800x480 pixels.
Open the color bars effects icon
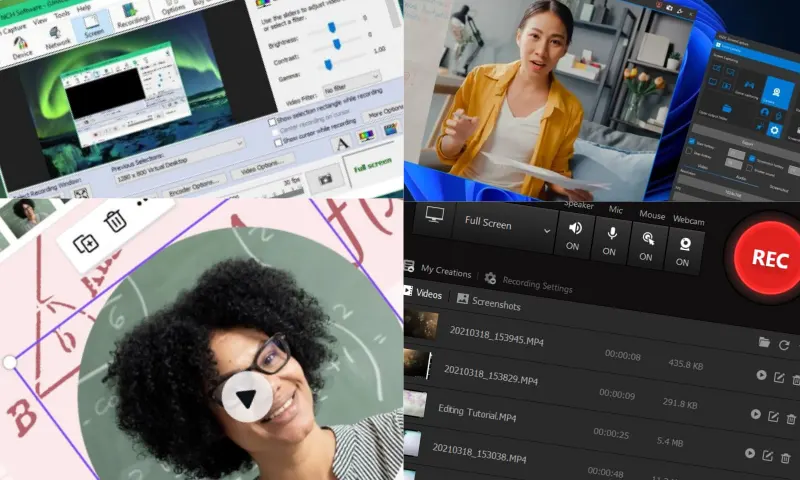click(366, 136)
